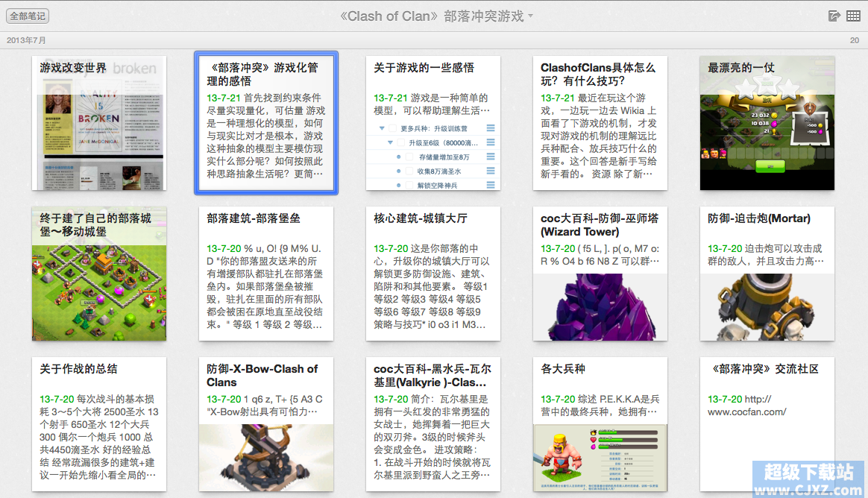Click the green village base screenshot
The height and width of the screenshot is (498, 868).
coord(99,293)
